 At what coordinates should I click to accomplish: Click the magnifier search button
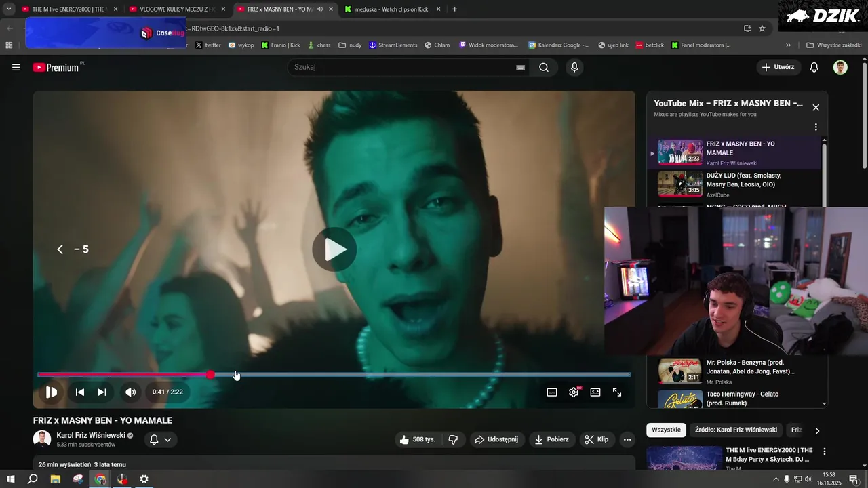(x=544, y=67)
